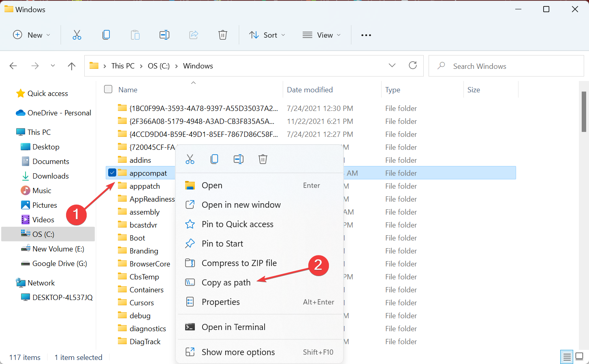Select Google Drive (G:) in the sidebar
Image resolution: width=589 pixels, height=364 pixels.
pos(54,264)
